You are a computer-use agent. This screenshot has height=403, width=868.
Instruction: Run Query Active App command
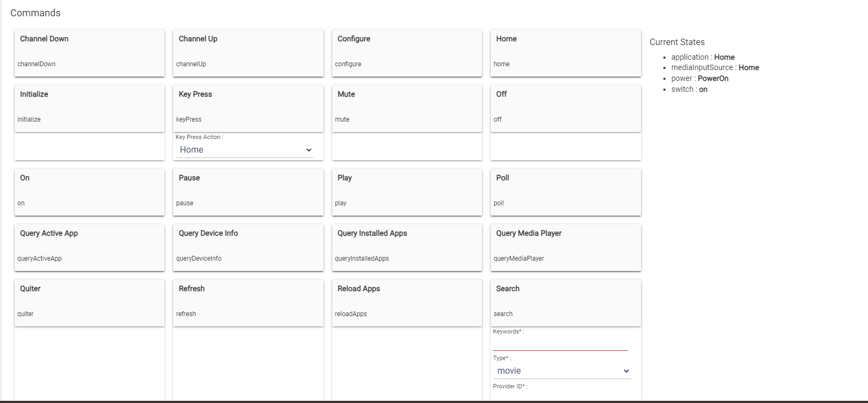[x=89, y=247]
